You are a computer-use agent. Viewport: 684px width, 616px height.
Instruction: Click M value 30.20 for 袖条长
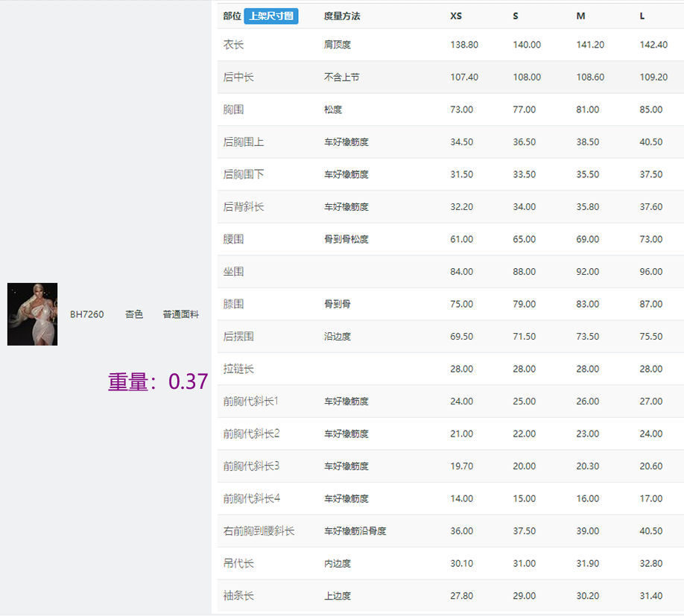pyautogui.click(x=588, y=595)
